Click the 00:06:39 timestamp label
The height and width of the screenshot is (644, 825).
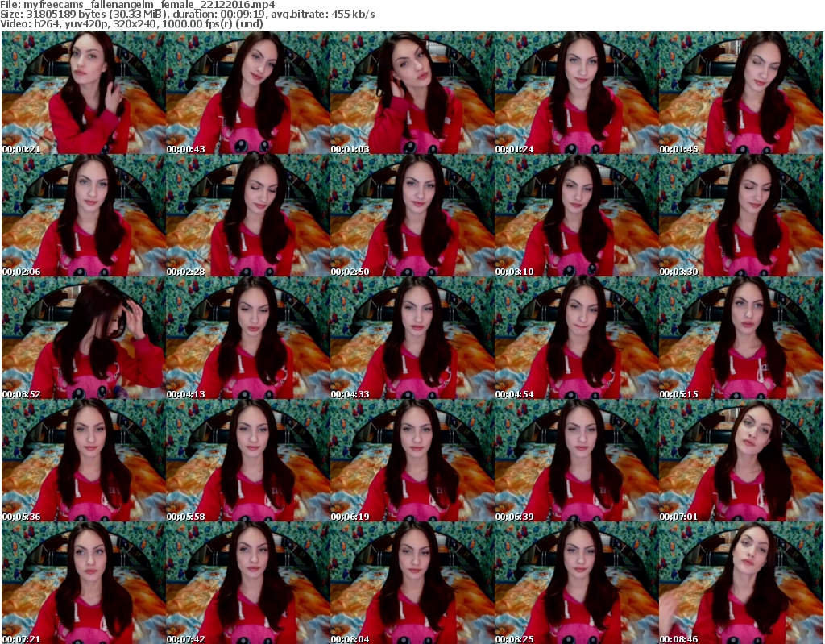pyautogui.click(x=515, y=517)
